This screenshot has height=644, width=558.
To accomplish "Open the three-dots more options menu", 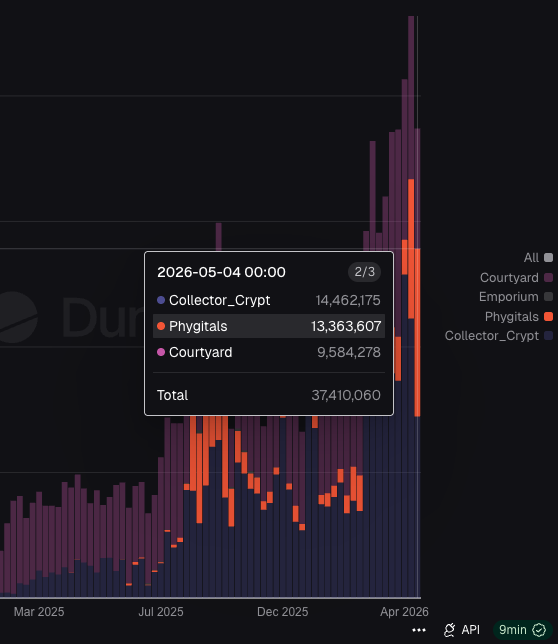I will click(419, 630).
